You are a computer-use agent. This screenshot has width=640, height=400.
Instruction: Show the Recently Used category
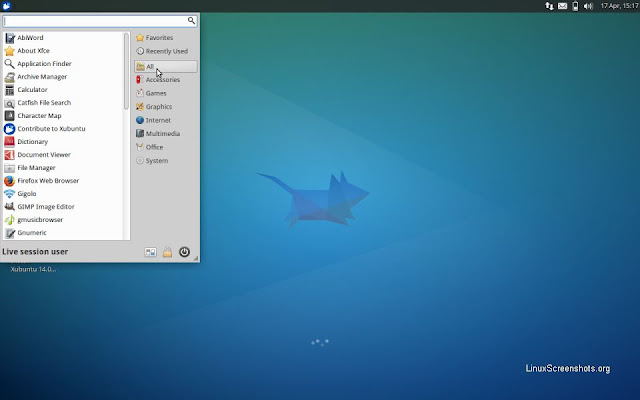tap(166, 51)
